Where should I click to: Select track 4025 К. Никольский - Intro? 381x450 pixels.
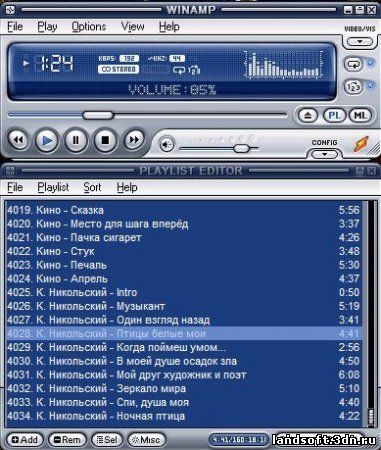184,292
